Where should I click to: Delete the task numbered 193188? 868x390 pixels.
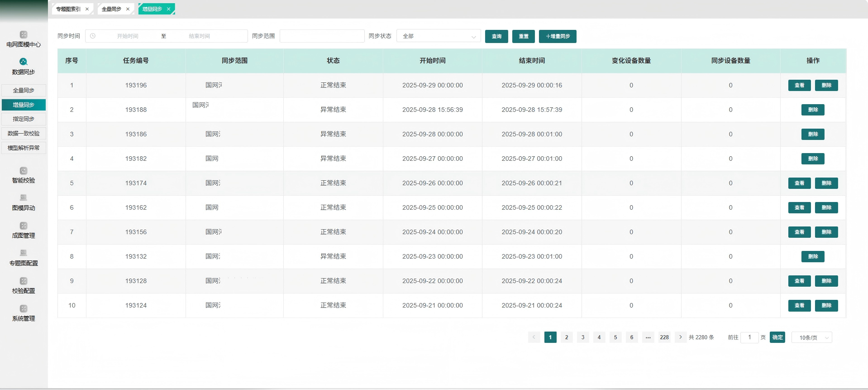click(813, 110)
